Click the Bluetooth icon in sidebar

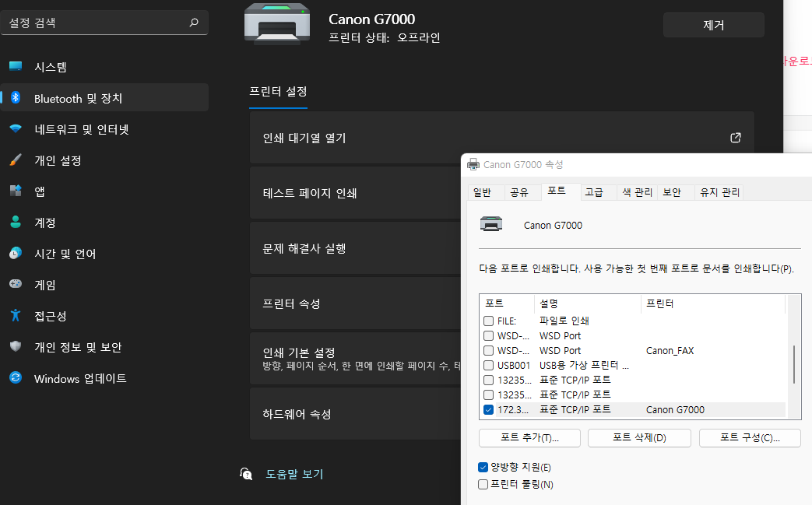(16, 97)
